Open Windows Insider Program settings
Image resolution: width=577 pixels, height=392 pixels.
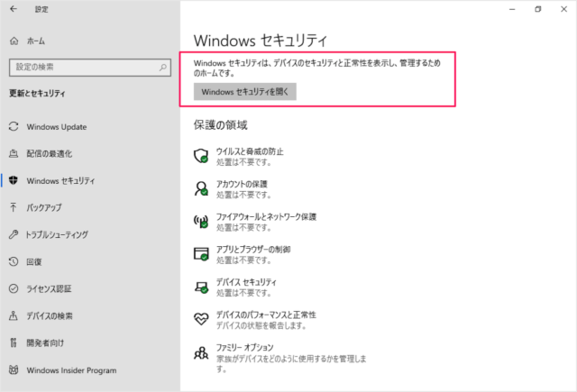(71, 370)
